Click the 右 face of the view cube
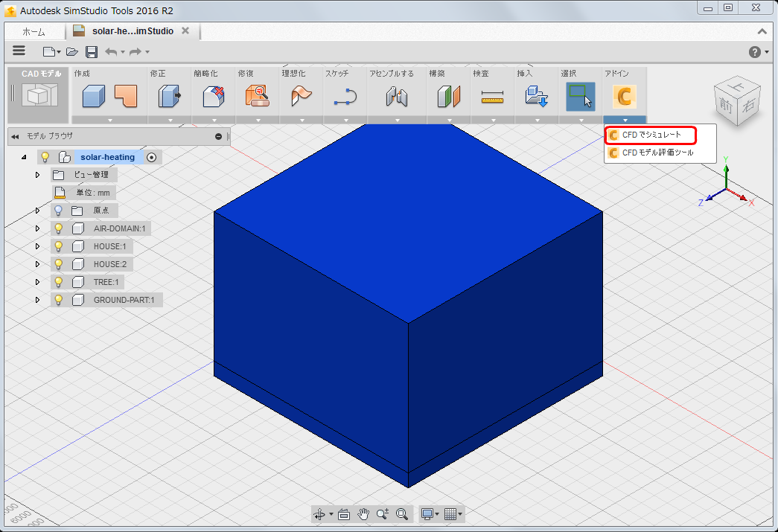 pyautogui.click(x=749, y=105)
